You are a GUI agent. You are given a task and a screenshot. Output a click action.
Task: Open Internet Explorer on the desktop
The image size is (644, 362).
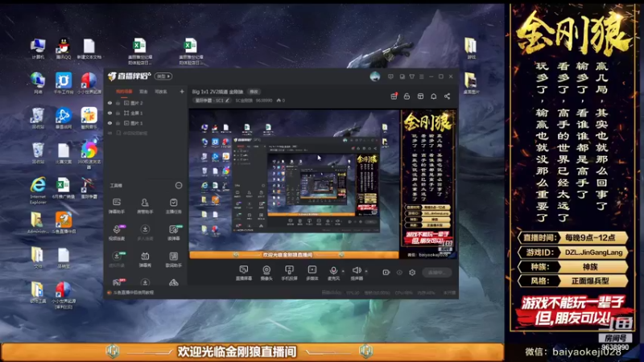pyautogui.click(x=38, y=191)
